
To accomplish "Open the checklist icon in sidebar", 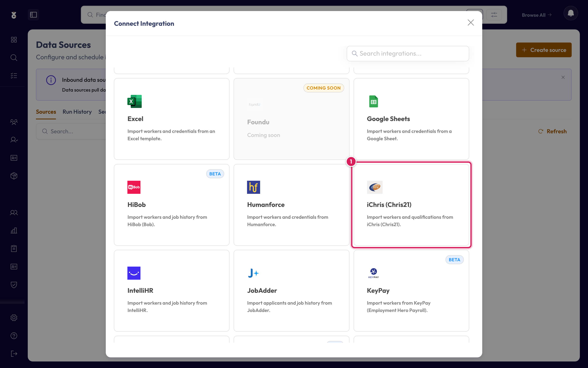I will click(x=14, y=76).
